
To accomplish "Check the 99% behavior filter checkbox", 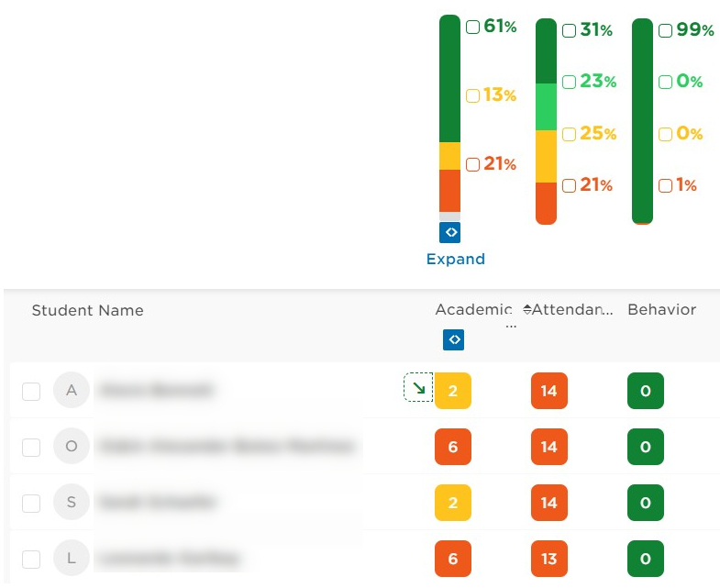I will click(665, 30).
